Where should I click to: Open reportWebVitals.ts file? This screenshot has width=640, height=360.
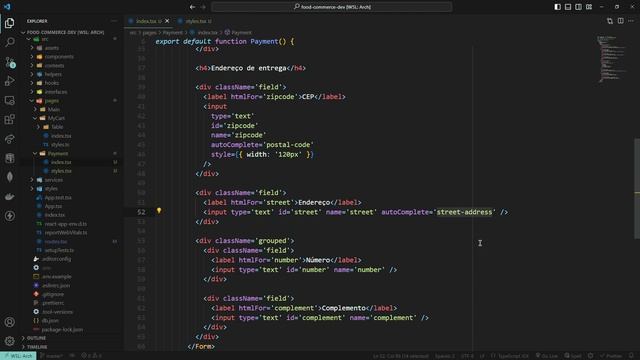pyautogui.click(x=66, y=233)
